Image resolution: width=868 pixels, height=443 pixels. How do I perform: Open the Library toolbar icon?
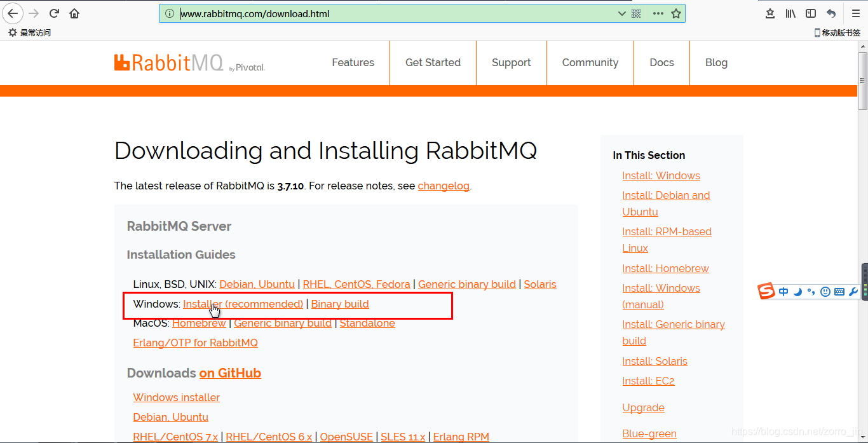click(x=790, y=13)
